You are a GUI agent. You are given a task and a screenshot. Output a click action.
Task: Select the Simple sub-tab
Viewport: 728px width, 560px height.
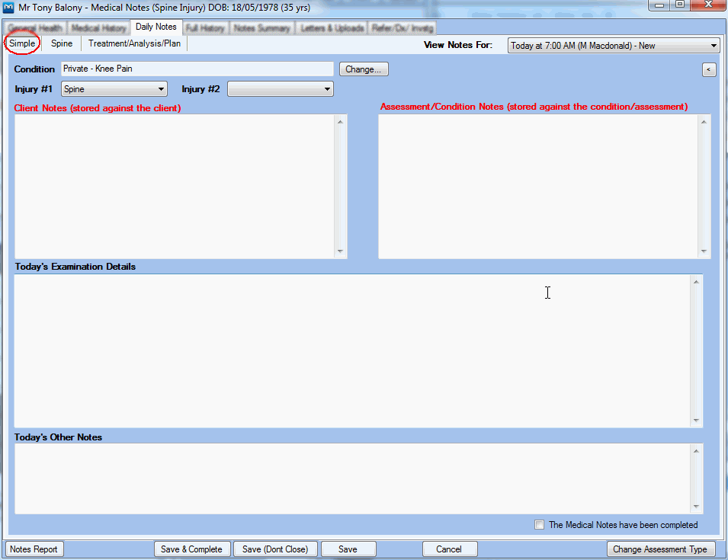click(22, 43)
